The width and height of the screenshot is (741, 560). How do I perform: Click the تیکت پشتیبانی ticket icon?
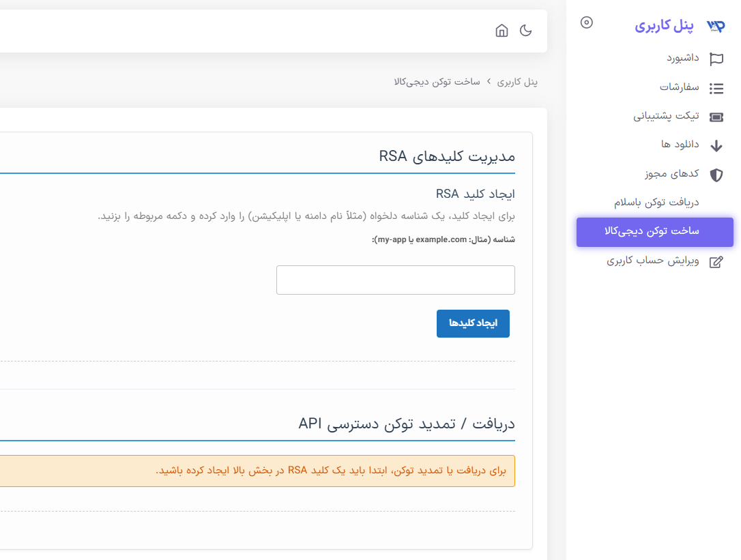[716, 117]
